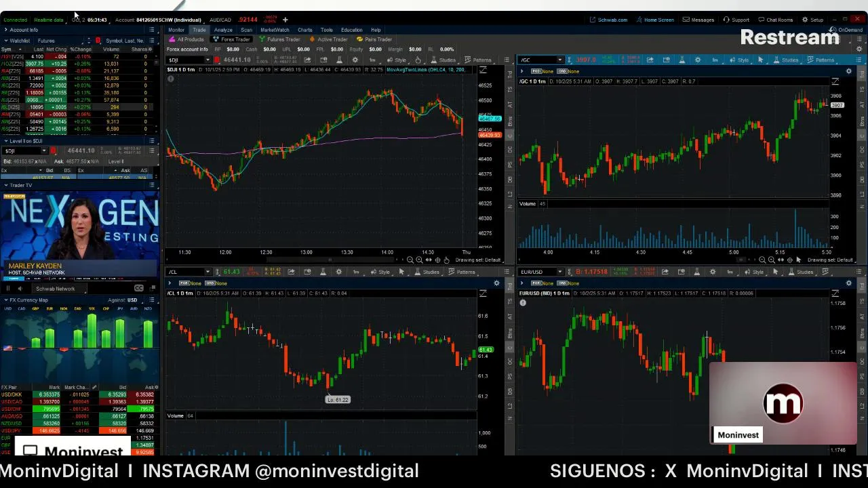Collapse the Trader TV gadget
The width and height of the screenshot is (868, 488).
(x=6, y=185)
